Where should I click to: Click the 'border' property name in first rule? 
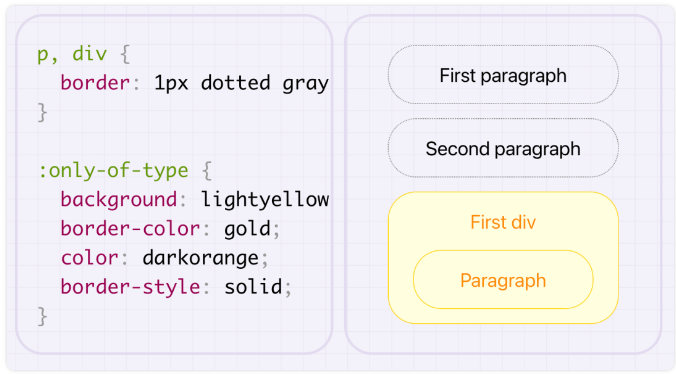pos(95,82)
